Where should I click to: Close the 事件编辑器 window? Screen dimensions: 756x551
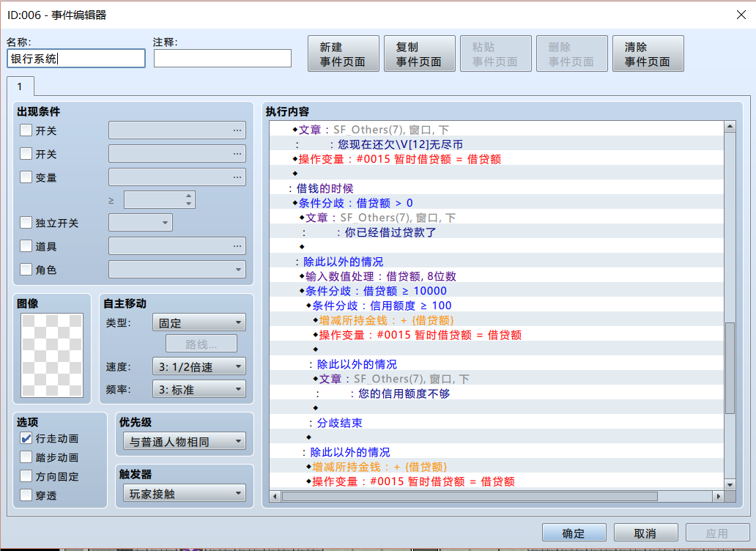pyautogui.click(x=741, y=15)
